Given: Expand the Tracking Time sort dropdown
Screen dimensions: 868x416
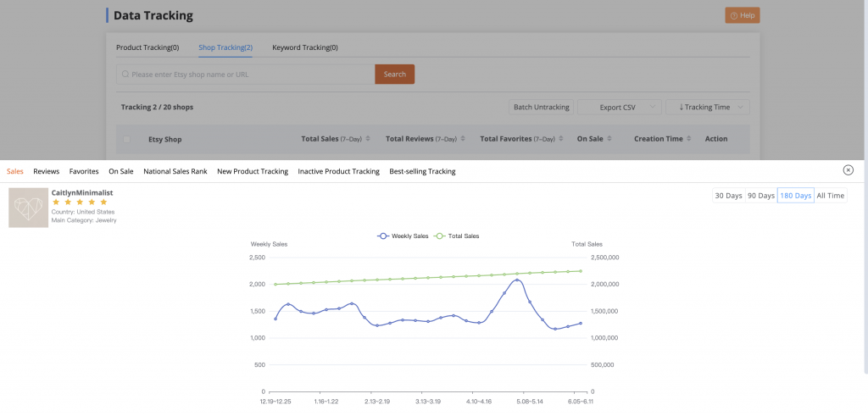Looking at the screenshot, I should tap(708, 108).
